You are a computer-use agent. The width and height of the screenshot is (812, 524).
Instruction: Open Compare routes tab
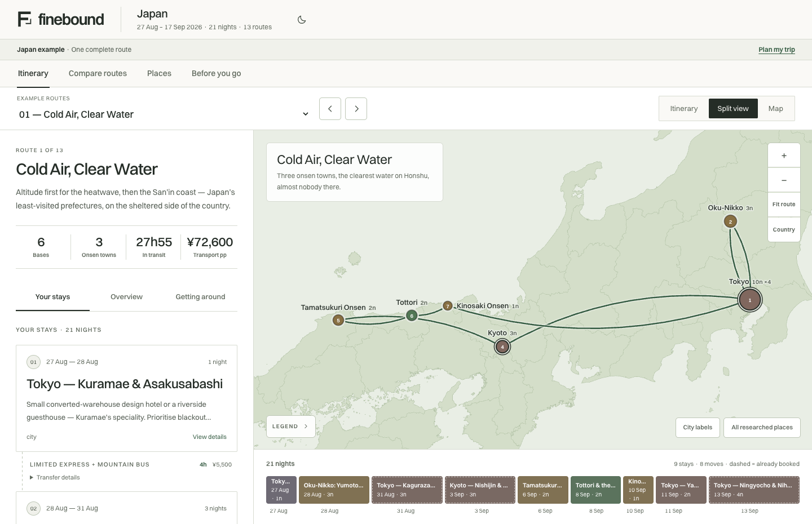pyautogui.click(x=98, y=74)
